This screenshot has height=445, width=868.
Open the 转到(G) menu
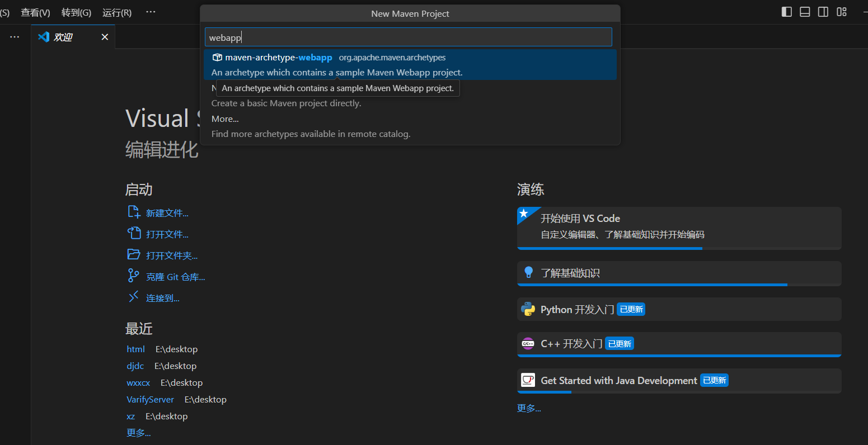[x=76, y=12]
